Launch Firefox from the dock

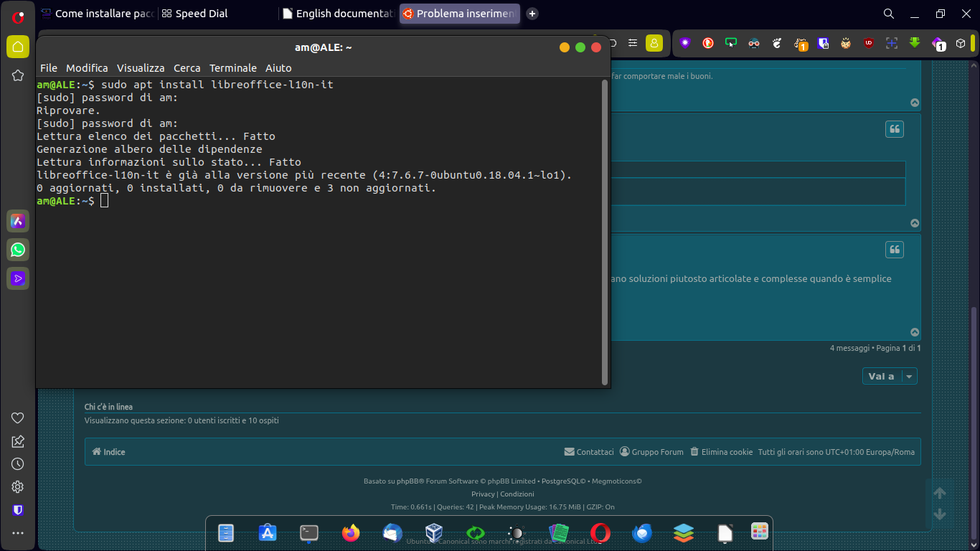coord(351,533)
